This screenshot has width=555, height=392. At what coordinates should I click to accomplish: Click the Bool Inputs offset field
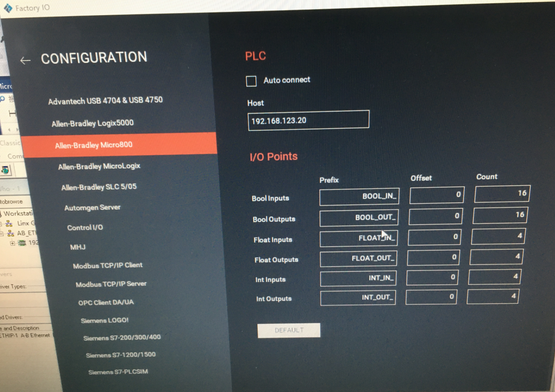437,195
